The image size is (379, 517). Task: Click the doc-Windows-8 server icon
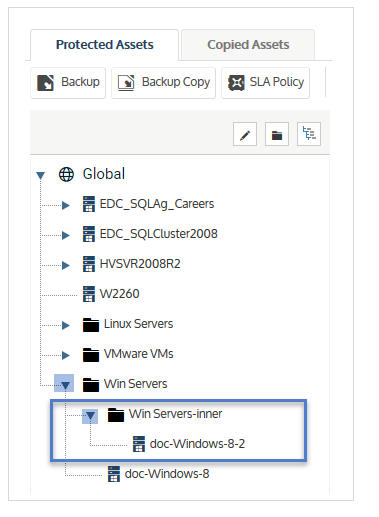point(114,474)
